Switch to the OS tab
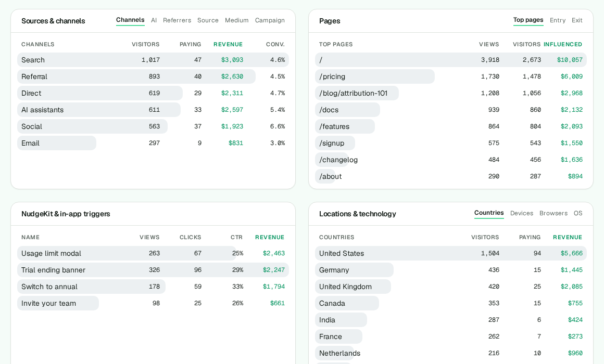This screenshot has height=364, width=604. tap(578, 213)
